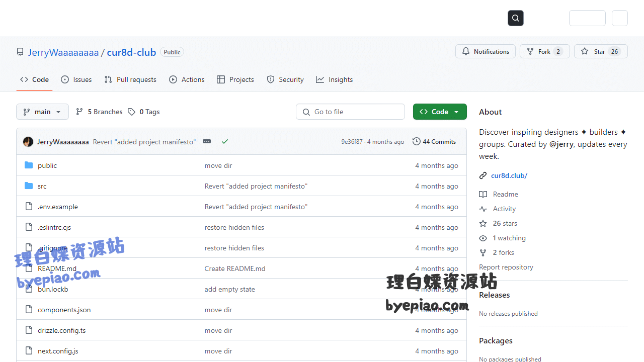Click the file icon beside components.json

pyautogui.click(x=29, y=310)
